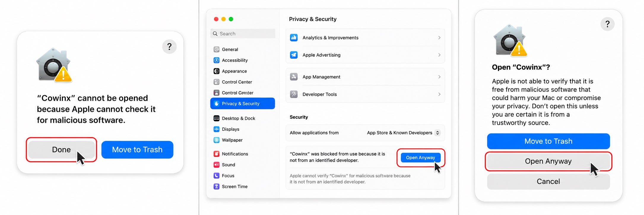Click the General gear icon in the sidebar
This screenshot has width=644, height=215.
tap(216, 49)
